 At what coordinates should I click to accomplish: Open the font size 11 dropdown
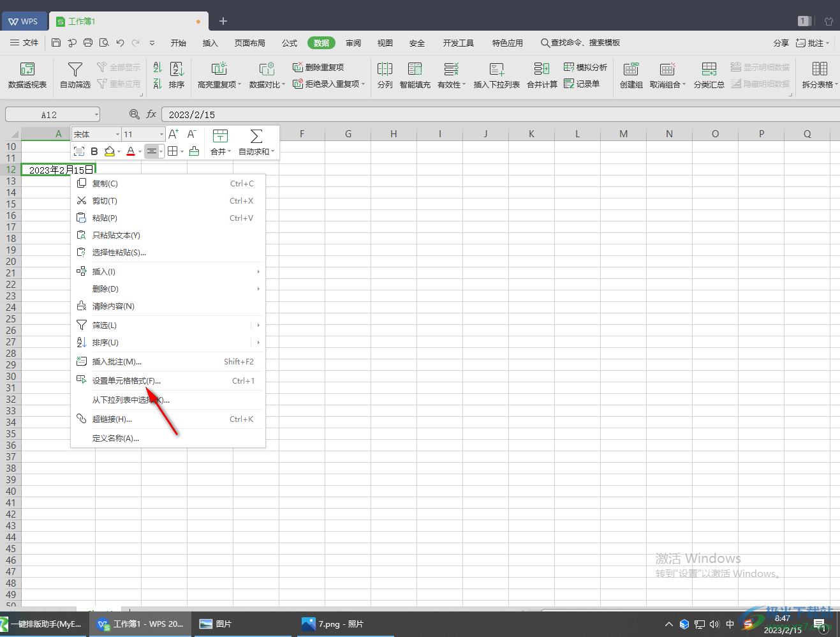point(161,134)
